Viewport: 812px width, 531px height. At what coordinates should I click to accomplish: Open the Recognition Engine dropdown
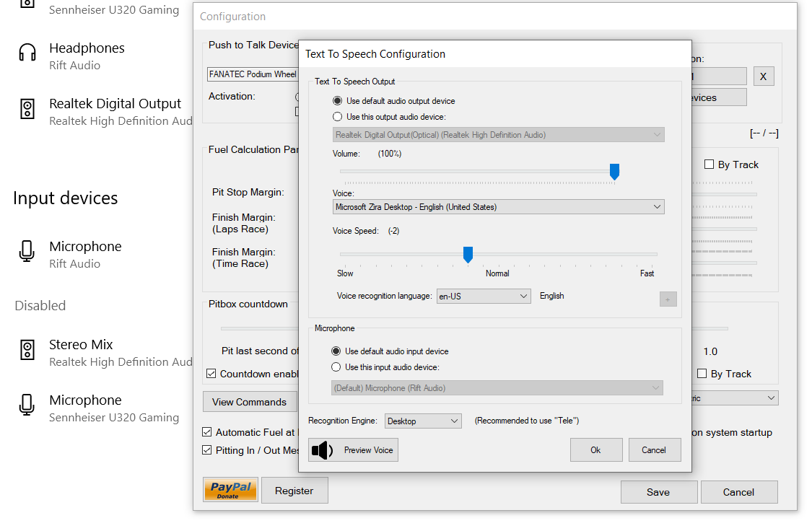pos(423,421)
